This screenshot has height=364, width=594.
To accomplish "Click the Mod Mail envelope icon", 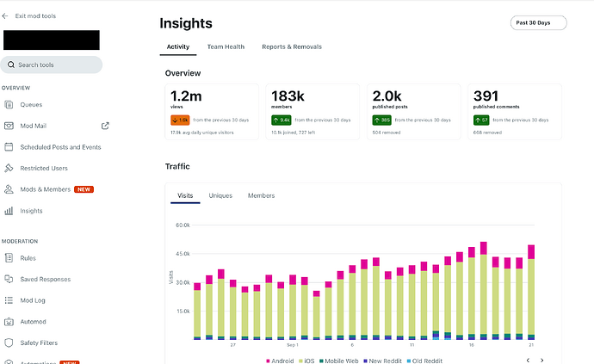I will click(x=9, y=126).
